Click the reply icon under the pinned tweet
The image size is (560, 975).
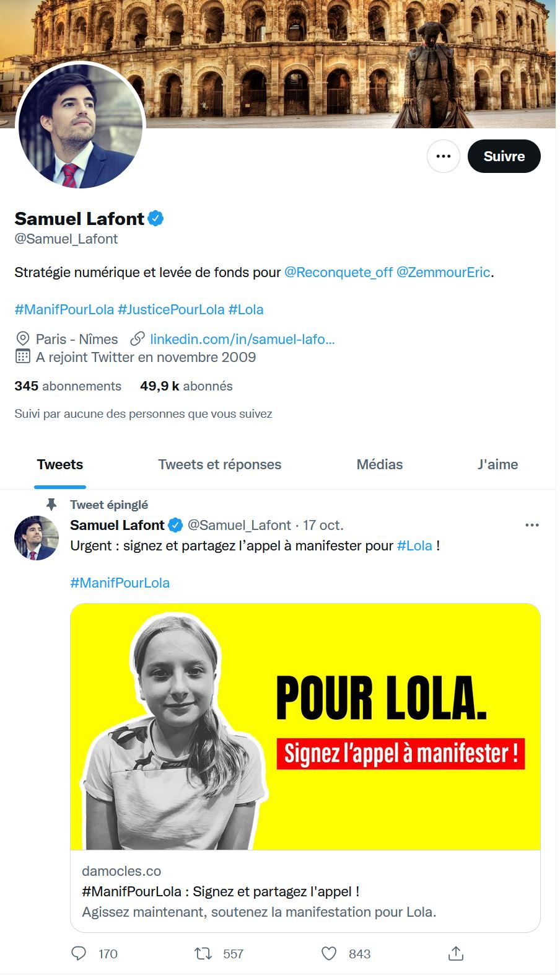coord(79,953)
